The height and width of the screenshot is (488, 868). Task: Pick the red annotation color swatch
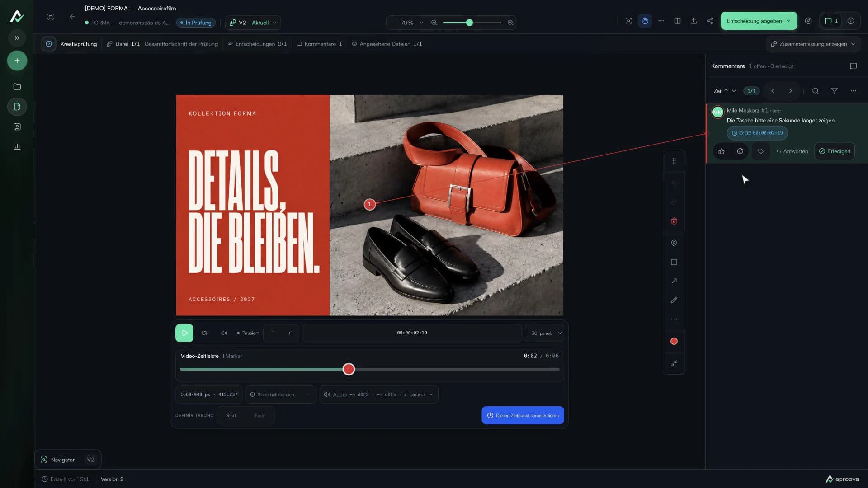tap(674, 341)
